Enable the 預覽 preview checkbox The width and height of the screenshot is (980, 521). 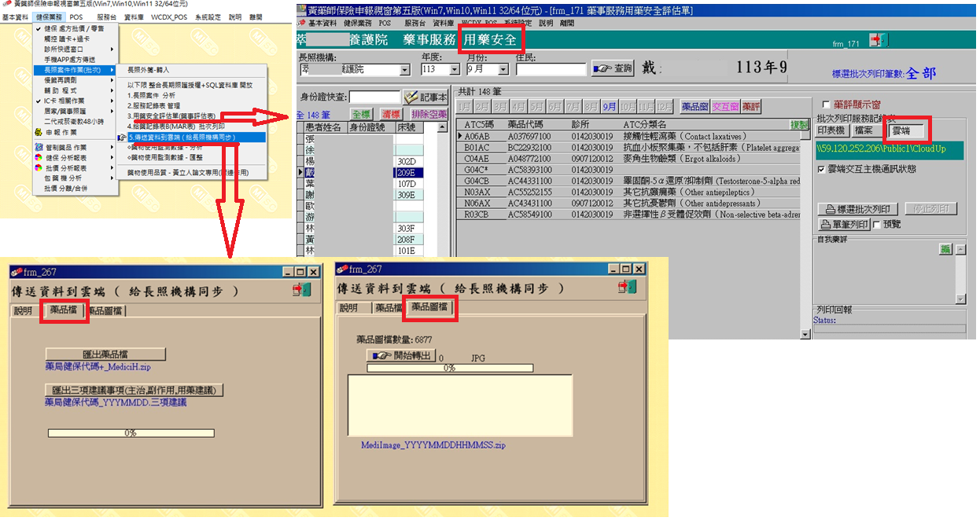[877, 224]
